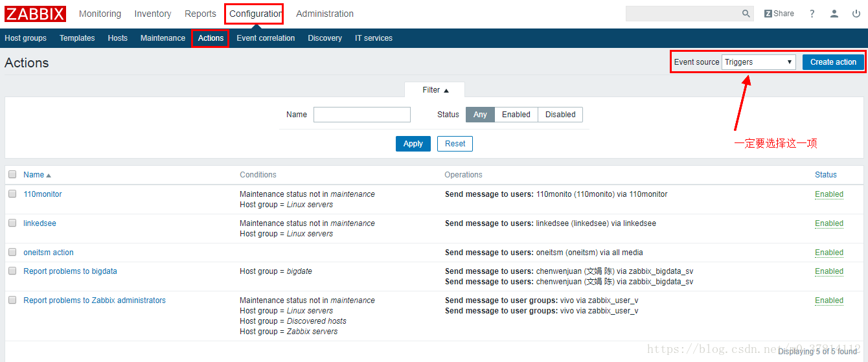Open the Administration menu
The image size is (868, 362).
(x=325, y=14)
